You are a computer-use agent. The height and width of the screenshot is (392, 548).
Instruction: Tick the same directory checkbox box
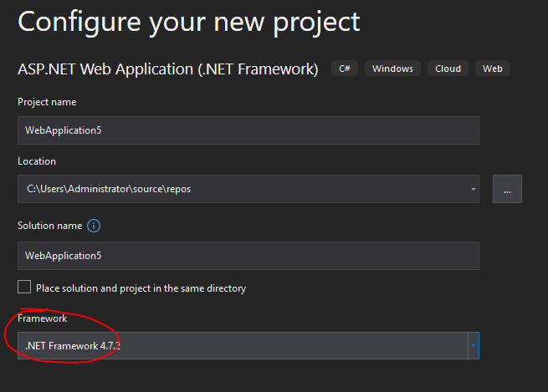tap(24, 287)
